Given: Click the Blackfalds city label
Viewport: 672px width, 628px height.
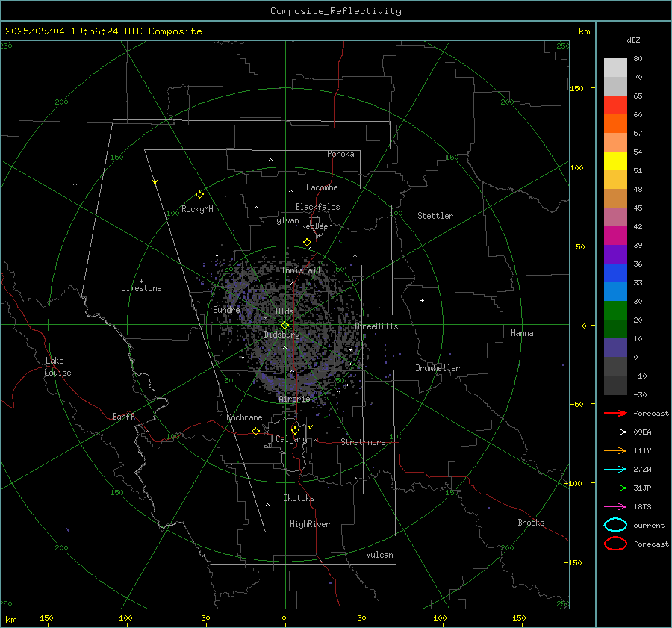Looking at the screenshot, I should 317,207.
